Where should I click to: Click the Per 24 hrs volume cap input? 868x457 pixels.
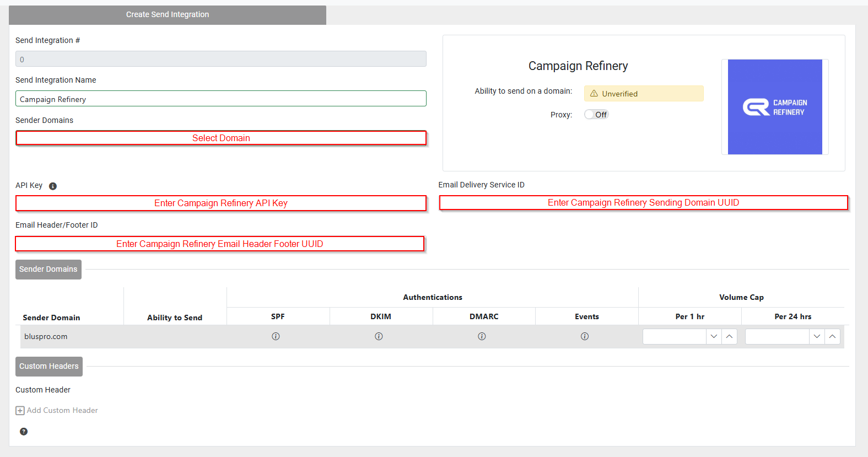(778, 336)
